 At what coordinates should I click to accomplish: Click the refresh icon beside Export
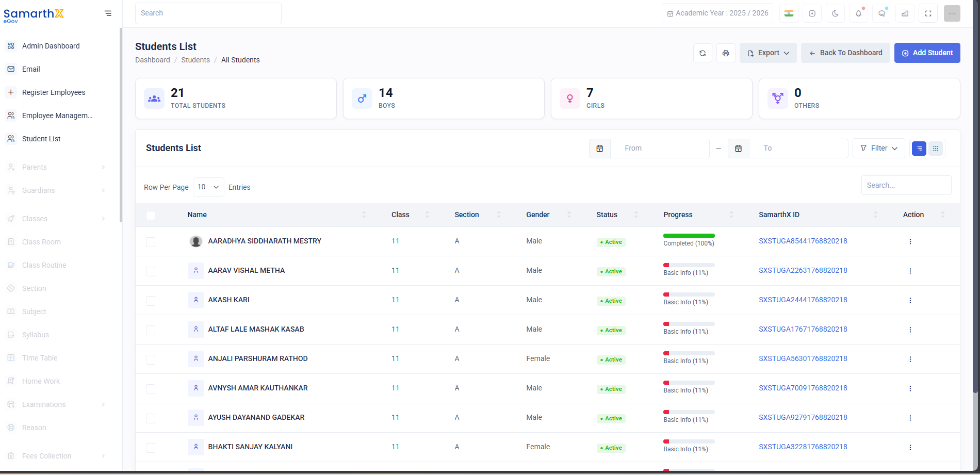click(703, 53)
